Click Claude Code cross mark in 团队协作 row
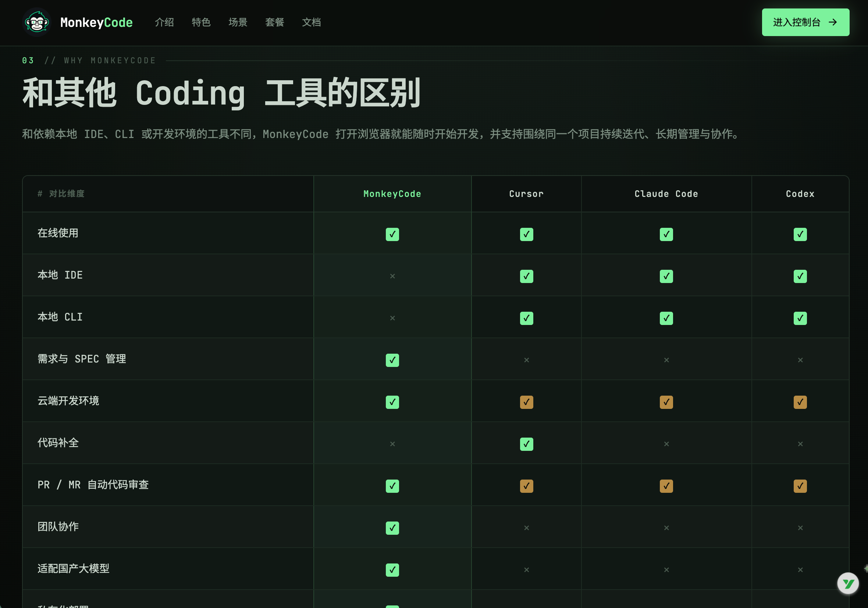 tap(666, 528)
